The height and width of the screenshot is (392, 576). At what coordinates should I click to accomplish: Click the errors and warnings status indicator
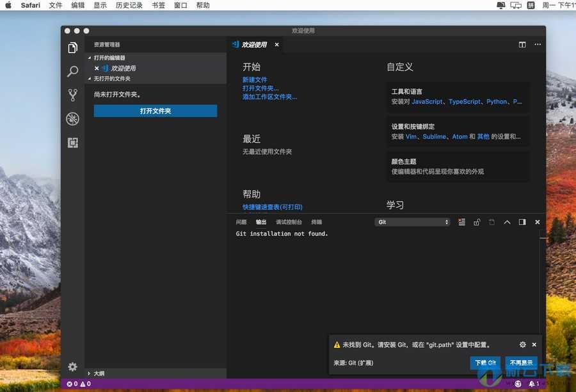pos(79,384)
